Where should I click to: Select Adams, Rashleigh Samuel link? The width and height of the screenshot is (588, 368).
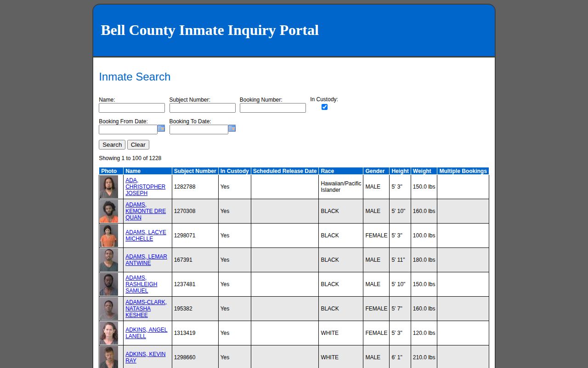(x=141, y=284)
